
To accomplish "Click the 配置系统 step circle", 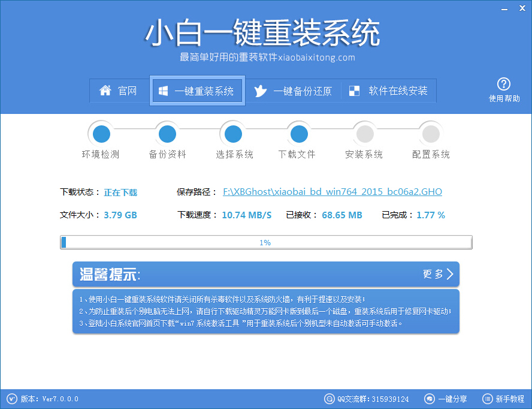I will (430, 133).
